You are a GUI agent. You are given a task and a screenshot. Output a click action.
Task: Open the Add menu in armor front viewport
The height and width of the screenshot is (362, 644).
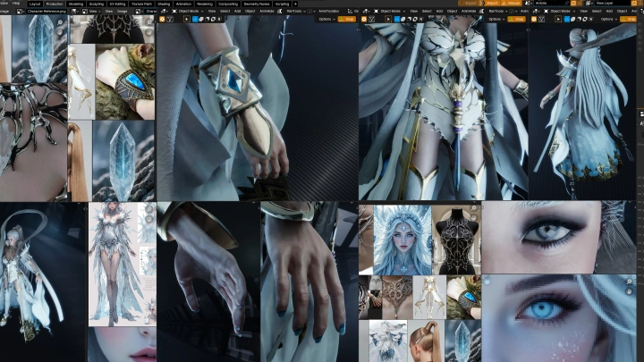click(x=439, y=12)
